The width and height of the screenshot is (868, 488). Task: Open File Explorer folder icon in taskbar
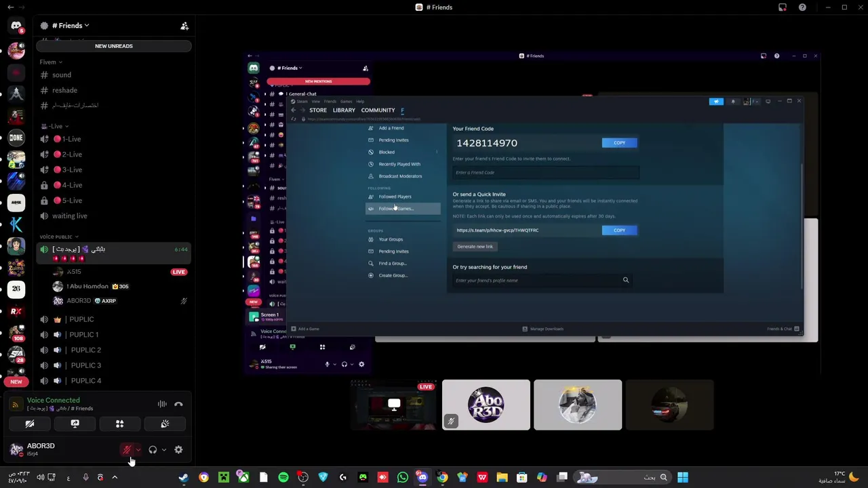(502, 478)
